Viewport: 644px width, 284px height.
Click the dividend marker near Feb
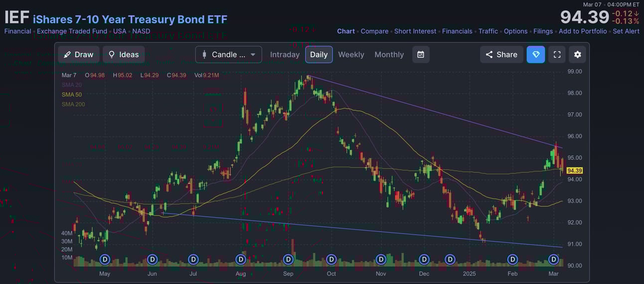(x=512, y=259)
